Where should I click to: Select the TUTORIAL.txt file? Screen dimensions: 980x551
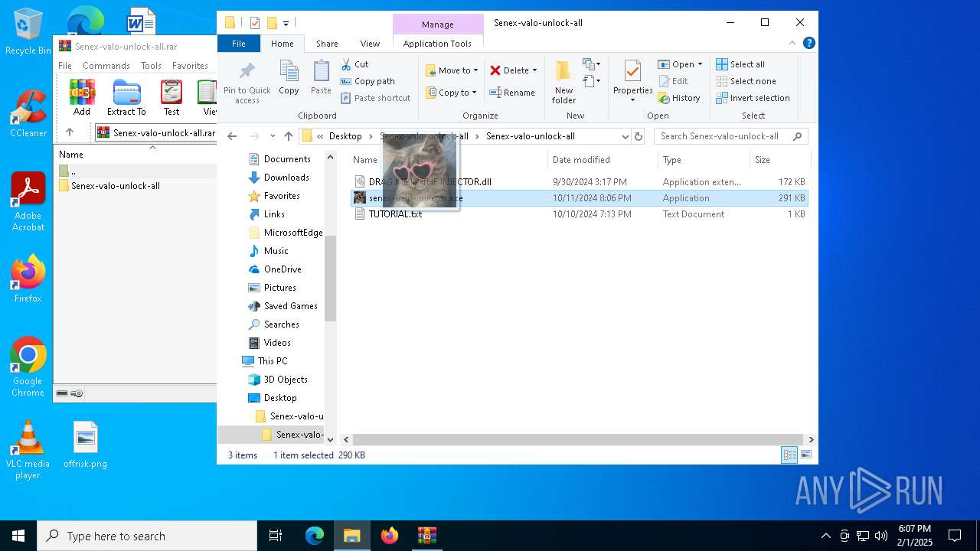(395, 214)
